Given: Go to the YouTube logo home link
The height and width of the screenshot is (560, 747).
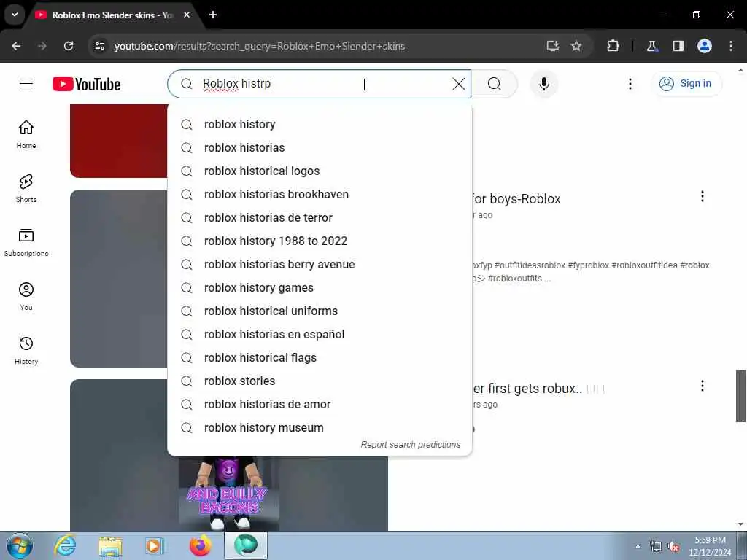Looking at the screenshot, I should (x=86, y=85).
